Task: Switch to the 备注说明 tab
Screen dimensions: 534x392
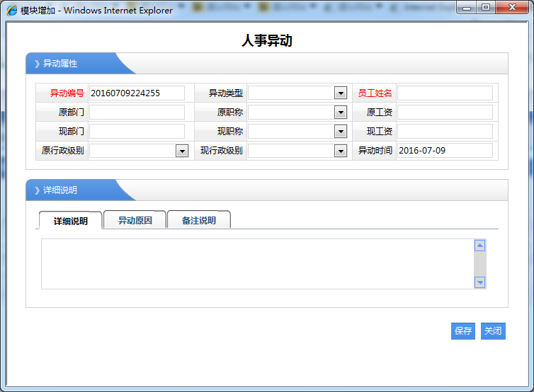Action: click(x=198, y=220)
